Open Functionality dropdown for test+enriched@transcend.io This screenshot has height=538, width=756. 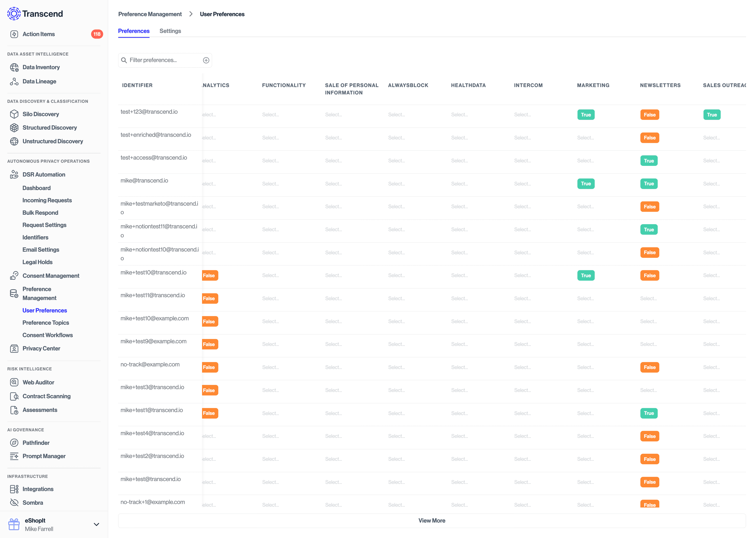(271, 138)
